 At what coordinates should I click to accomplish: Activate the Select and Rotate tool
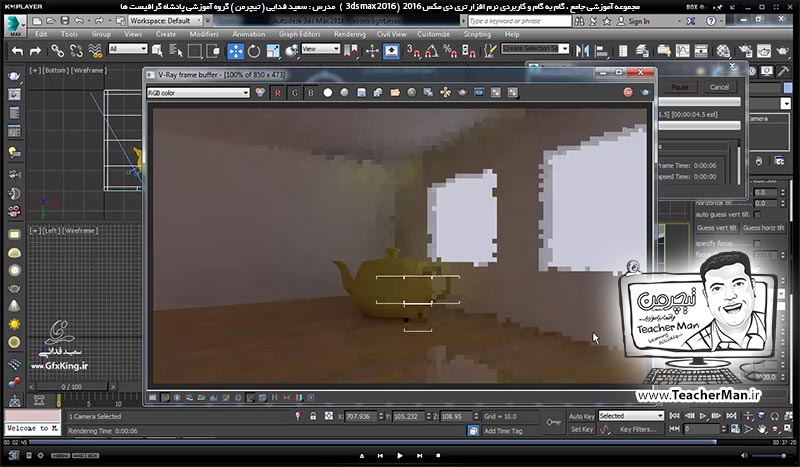tap(254, 51)
